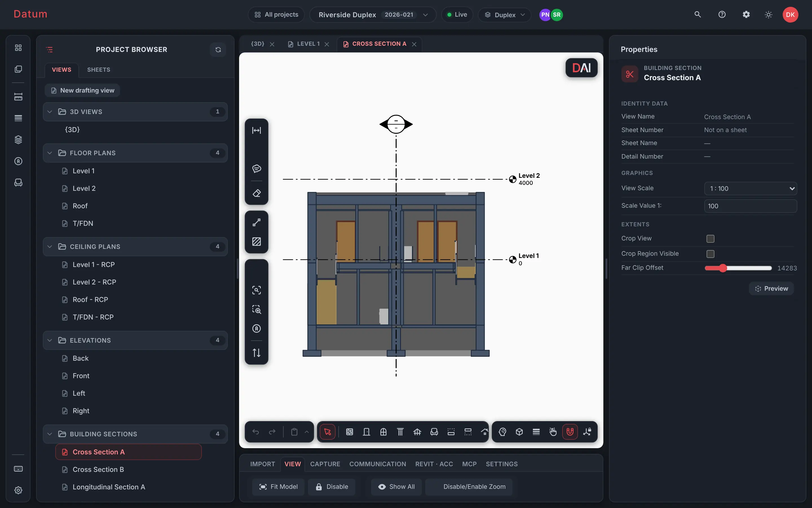Select the dimension measure tool
812x508 pixels.
256,130
